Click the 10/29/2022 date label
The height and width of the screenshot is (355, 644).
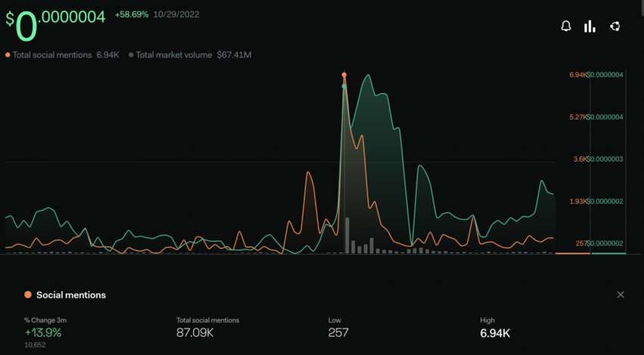[x=177, y=15]
